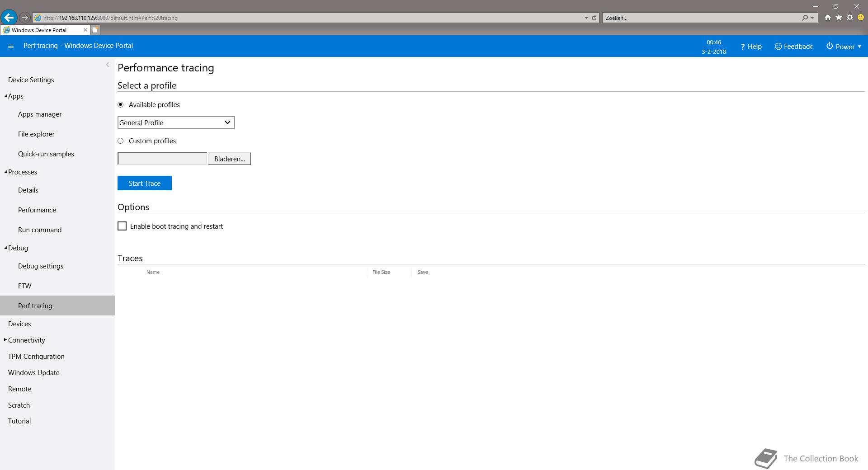868x470 pixels.
Task: Click the Name column header in Traces
Action: coord(153,272)
